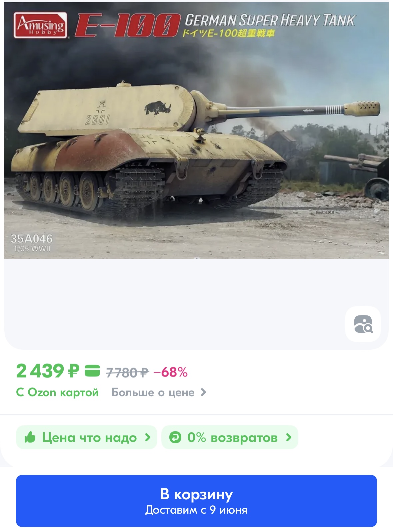Click the thumbs-up icon on price chip
The width and height of the screenshot is (393, 532).
(30, 437)
